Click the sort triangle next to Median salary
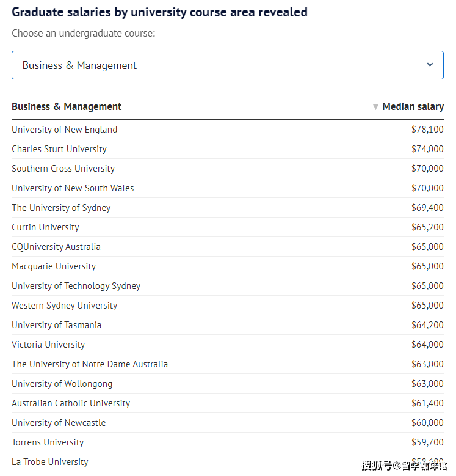The image size is (456, 476). [375, 107]
